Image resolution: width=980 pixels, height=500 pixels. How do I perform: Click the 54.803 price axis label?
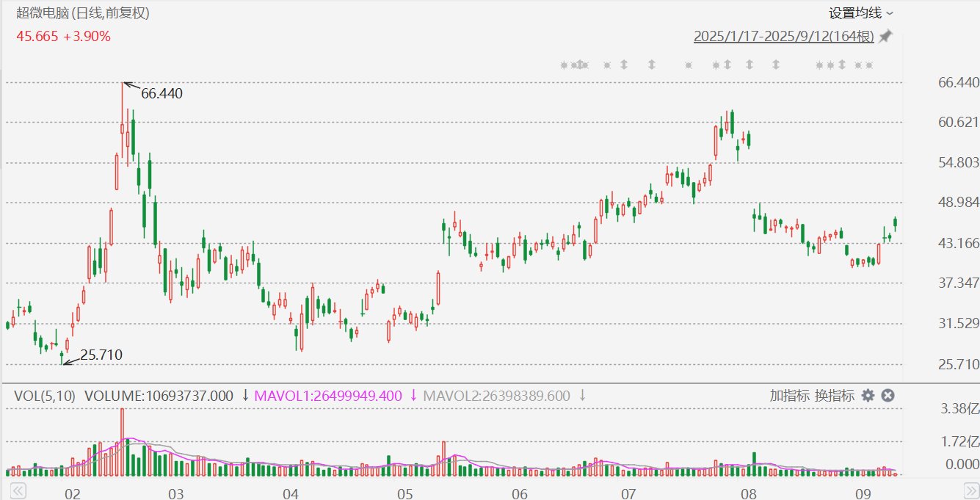pos(959,162)
